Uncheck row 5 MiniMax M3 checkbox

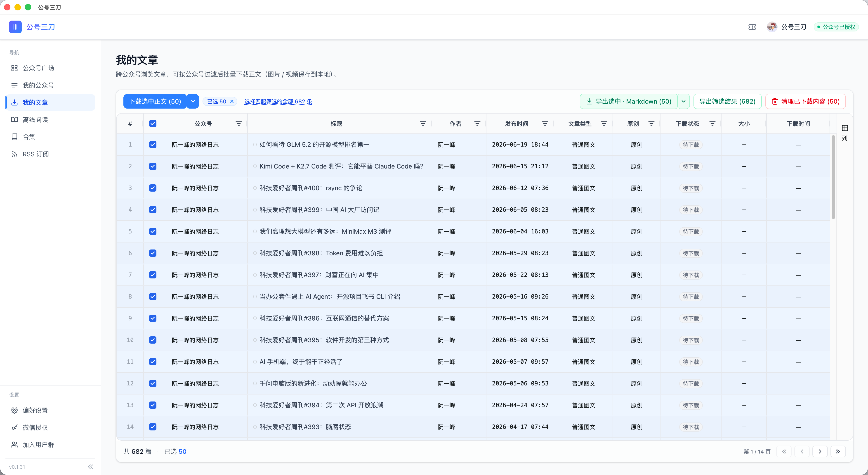(153, 231)
